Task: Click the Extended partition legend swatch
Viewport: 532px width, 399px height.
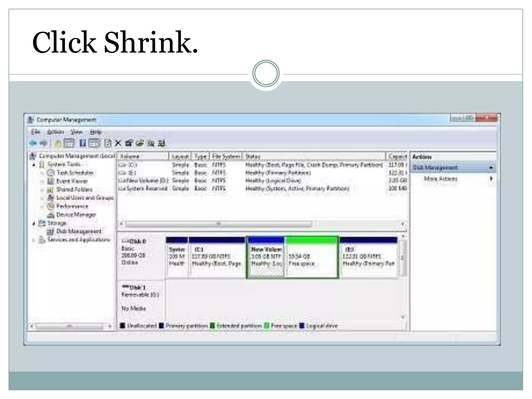Action: (212, 326)
